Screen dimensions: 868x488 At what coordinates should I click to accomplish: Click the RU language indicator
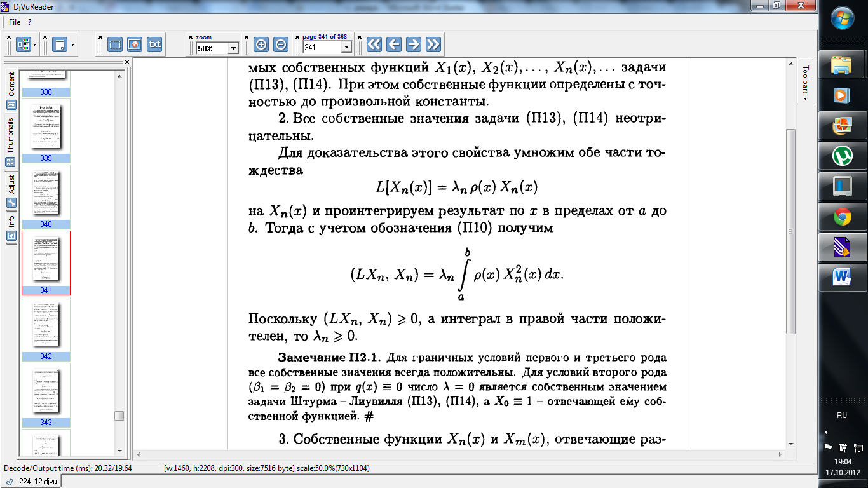[842, 415]
